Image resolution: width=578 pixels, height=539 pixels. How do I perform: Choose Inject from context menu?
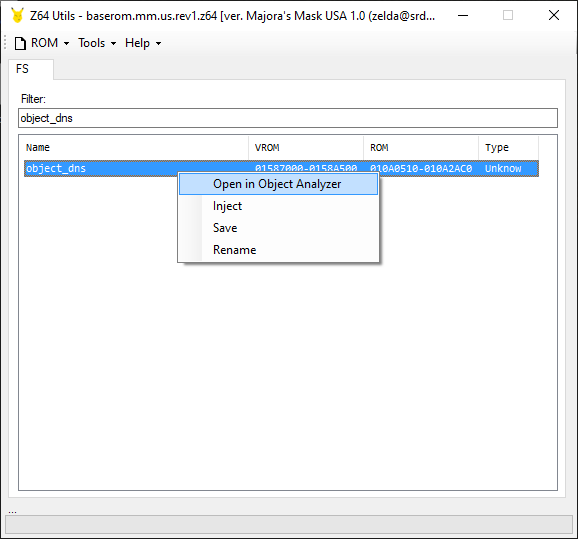pos(278,206)
